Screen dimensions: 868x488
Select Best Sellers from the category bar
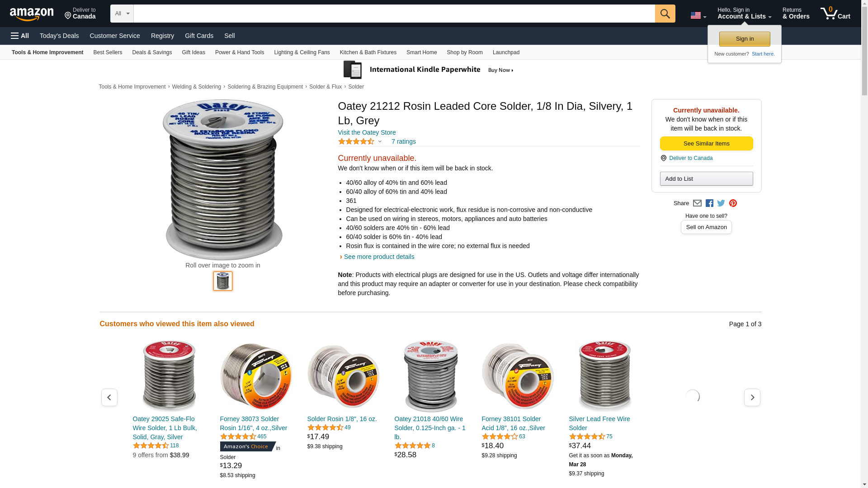point(108,52)
